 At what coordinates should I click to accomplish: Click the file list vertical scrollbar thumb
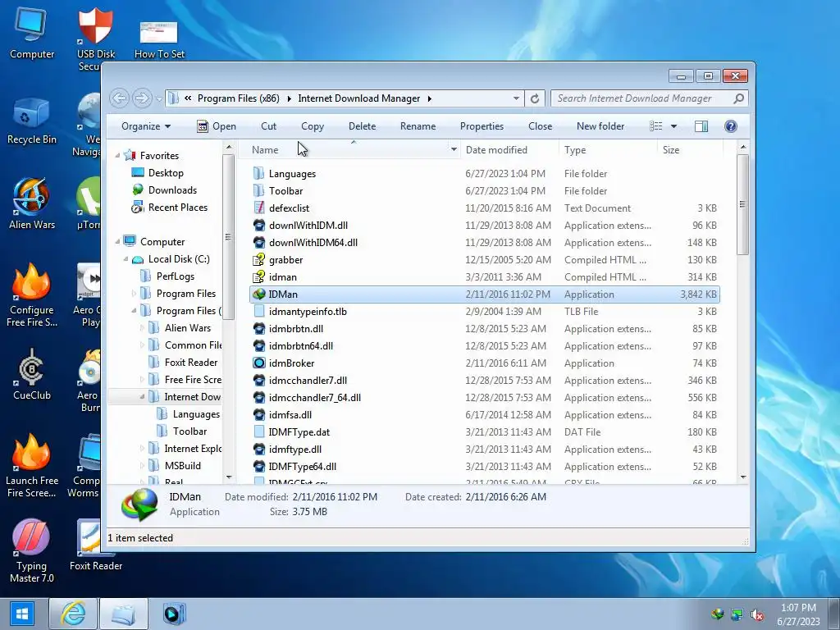[x=742, y=204]
